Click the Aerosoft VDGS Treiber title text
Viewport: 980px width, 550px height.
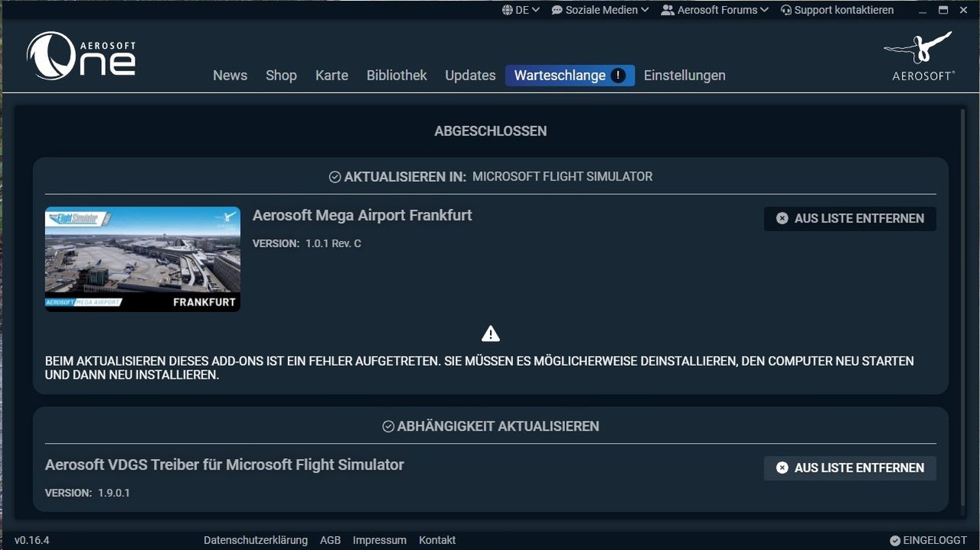pyautogui.click(x=224, y=465)
